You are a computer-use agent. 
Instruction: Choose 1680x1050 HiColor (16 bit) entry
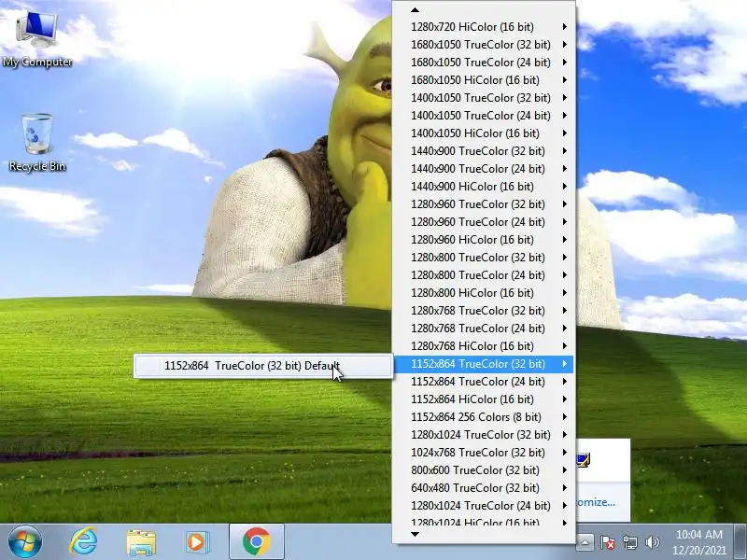[484, 80]
